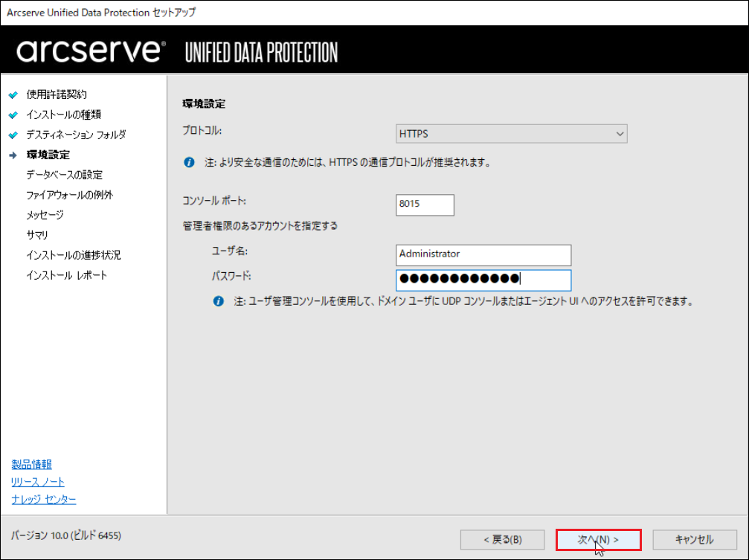Viewport: 749px width, 560px height.
Task: Open the リリース ノート link
Action: [38, 482]
